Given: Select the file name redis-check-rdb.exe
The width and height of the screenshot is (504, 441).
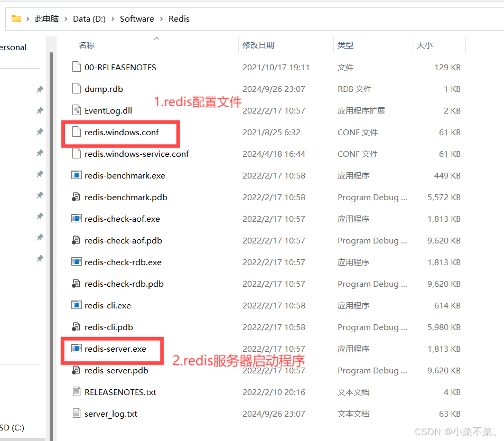Looking at the screenshot, I should pos(123,262).
